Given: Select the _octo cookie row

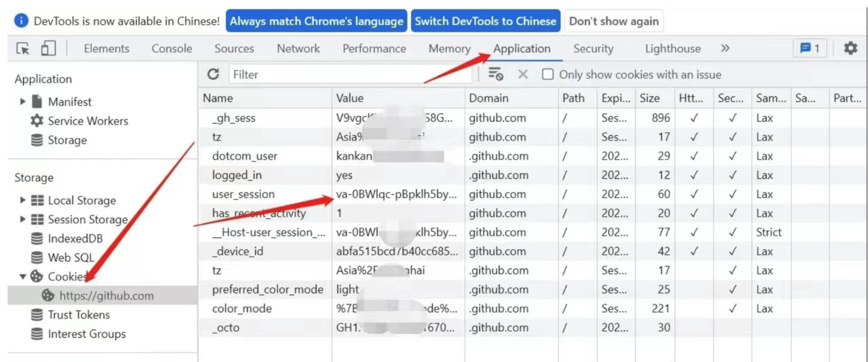Looking at the screenshot, I should pos(532,327).
